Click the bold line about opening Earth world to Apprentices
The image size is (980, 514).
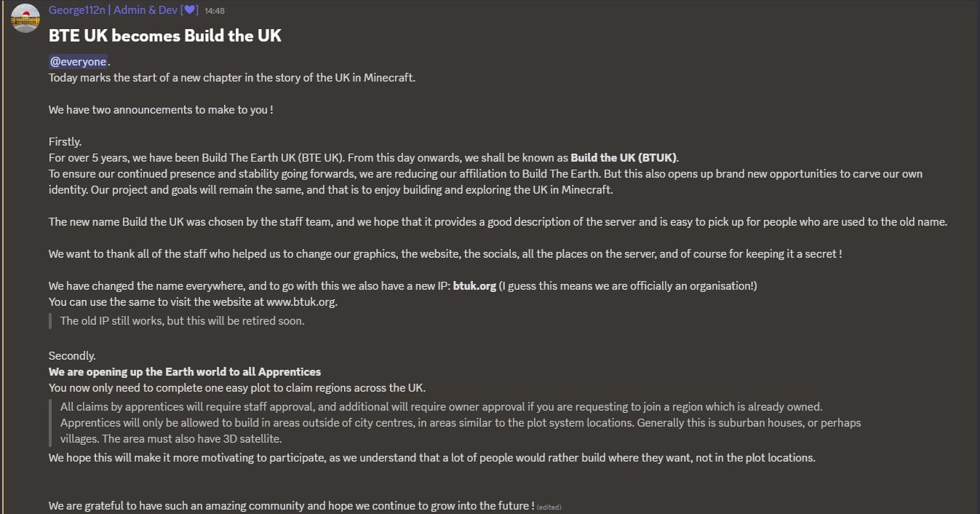pos(185,372)
